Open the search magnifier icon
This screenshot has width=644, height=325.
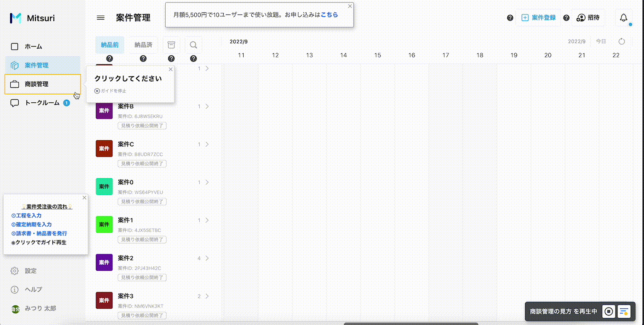point(193,45)
